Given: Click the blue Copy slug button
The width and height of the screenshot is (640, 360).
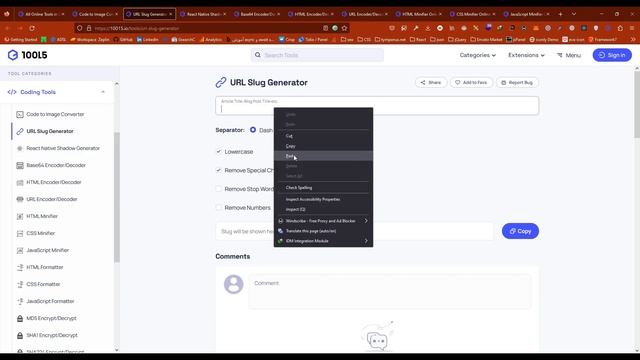Looking at the screenshot, I should click(520, 231).
